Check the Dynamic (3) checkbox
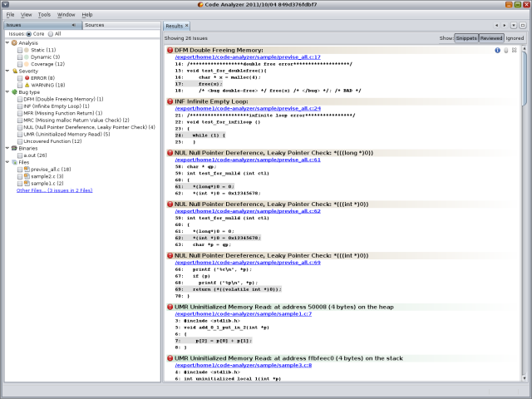The width and height of the screenshot is (532, 399). pyautogui.click(x=20, y=57)
